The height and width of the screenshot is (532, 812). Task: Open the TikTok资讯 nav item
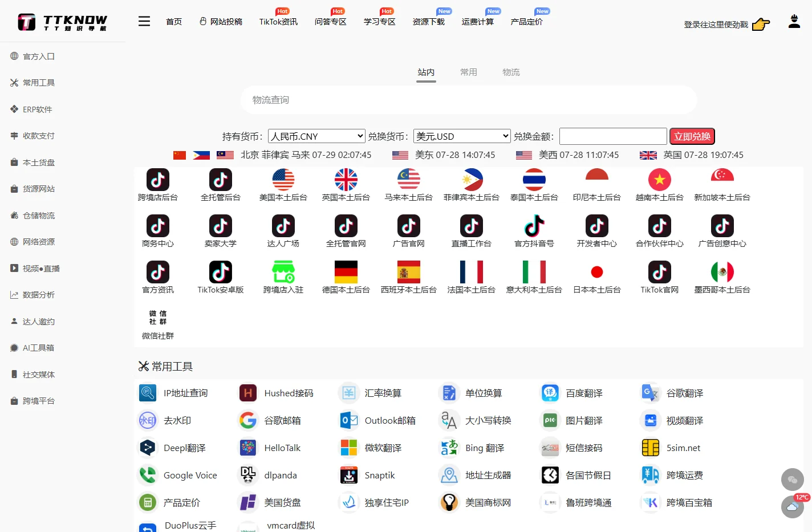278,22
